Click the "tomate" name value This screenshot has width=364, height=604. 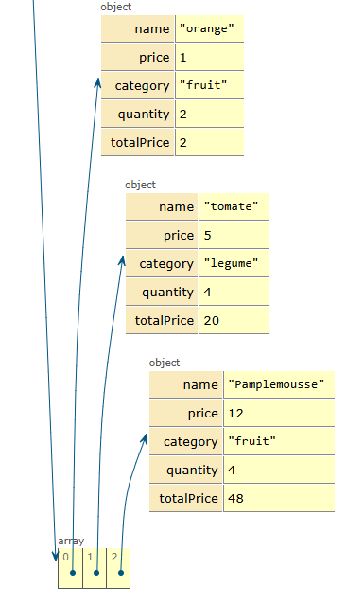[234, 206]
